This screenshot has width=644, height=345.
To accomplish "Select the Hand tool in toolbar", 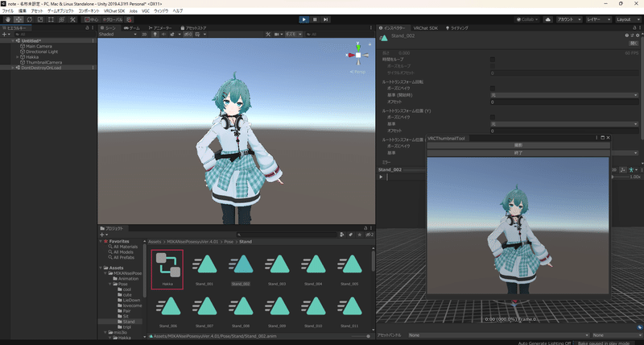I will point(8,19).
